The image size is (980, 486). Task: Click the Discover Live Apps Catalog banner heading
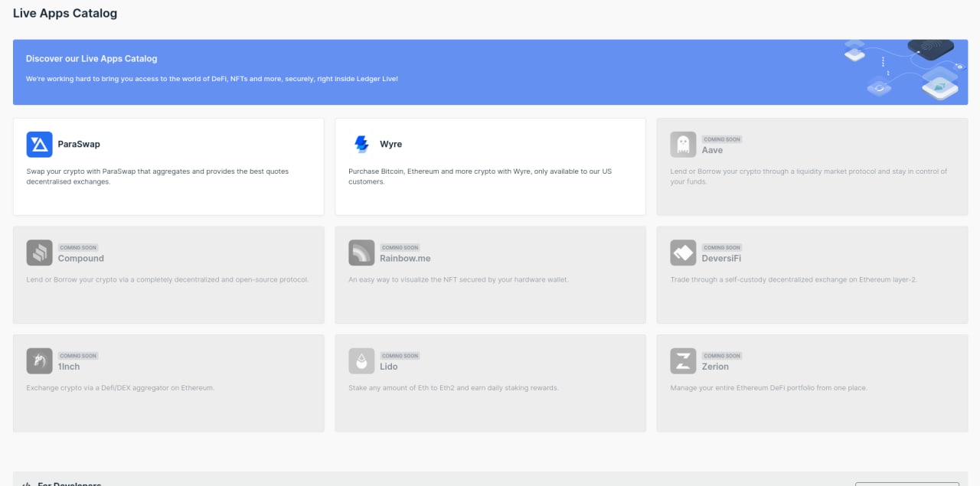[x=91, y=59]
